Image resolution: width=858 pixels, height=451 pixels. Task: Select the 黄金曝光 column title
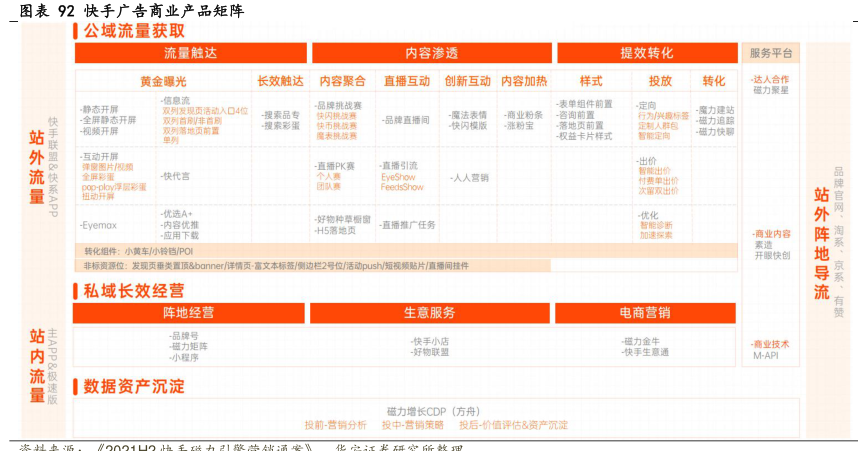[162, 81]
